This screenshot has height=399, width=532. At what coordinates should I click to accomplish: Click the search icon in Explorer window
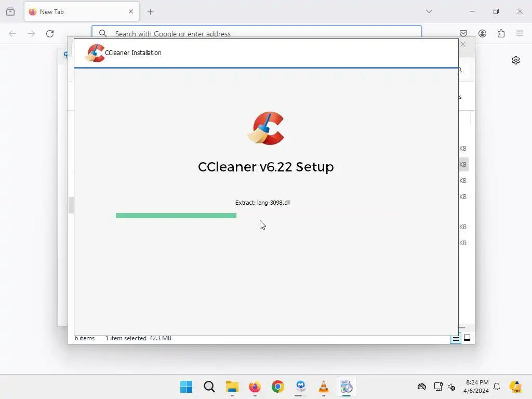(460, 70)
